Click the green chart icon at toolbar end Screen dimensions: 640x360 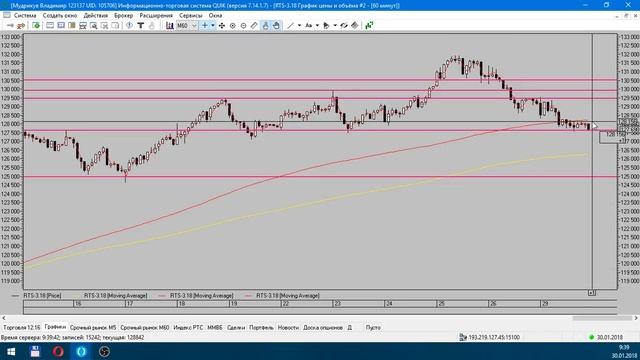pyautogui.click(x=369, y=26)
